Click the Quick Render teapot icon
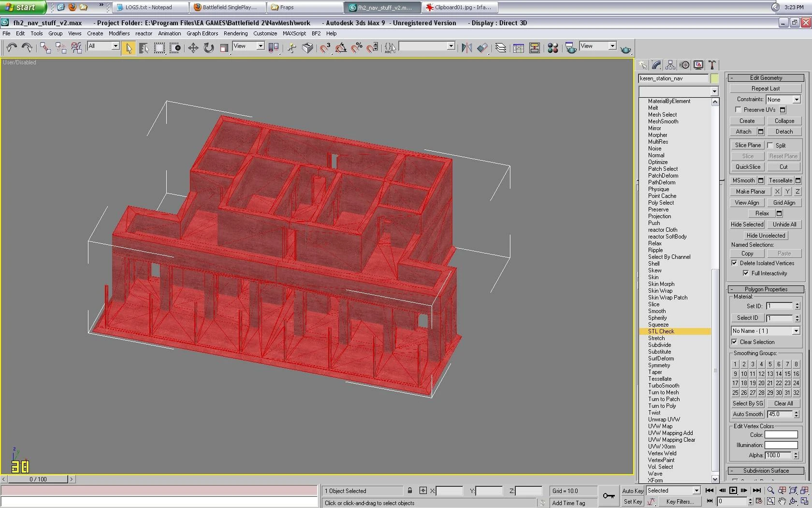The image size is (812, 508). [x=626, y=49]
